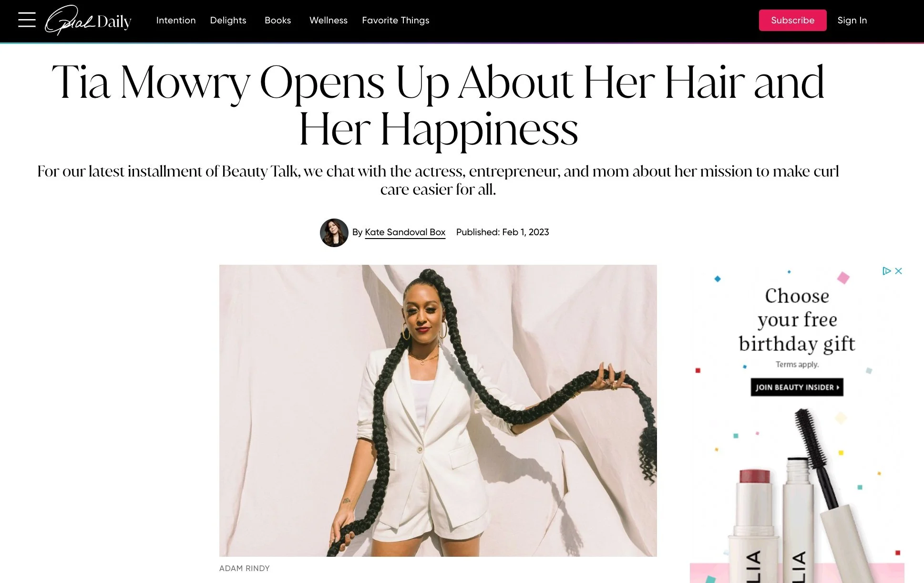Click the lipstick product image in ad

coord(754,525)
